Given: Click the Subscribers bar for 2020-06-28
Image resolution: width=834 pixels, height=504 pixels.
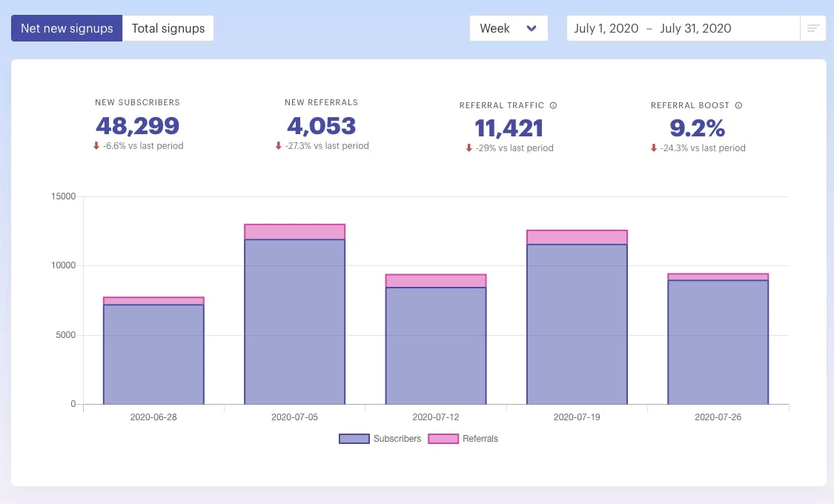Looking at the screenshot, I should [153, 354].
